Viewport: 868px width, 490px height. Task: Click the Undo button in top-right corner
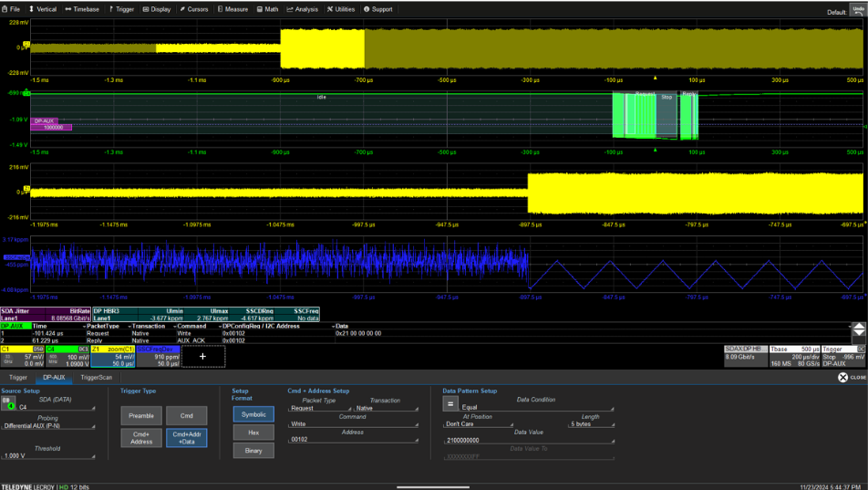[859, 10]
